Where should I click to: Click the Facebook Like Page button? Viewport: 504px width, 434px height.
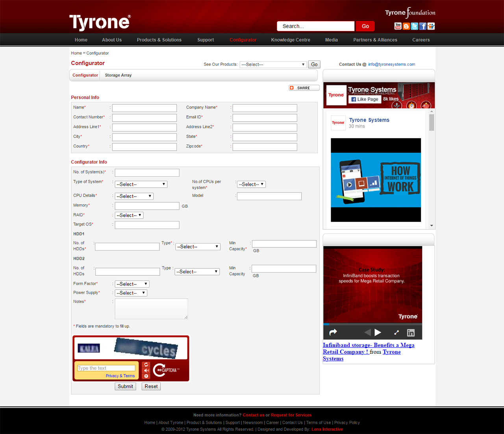click(365, 99)
